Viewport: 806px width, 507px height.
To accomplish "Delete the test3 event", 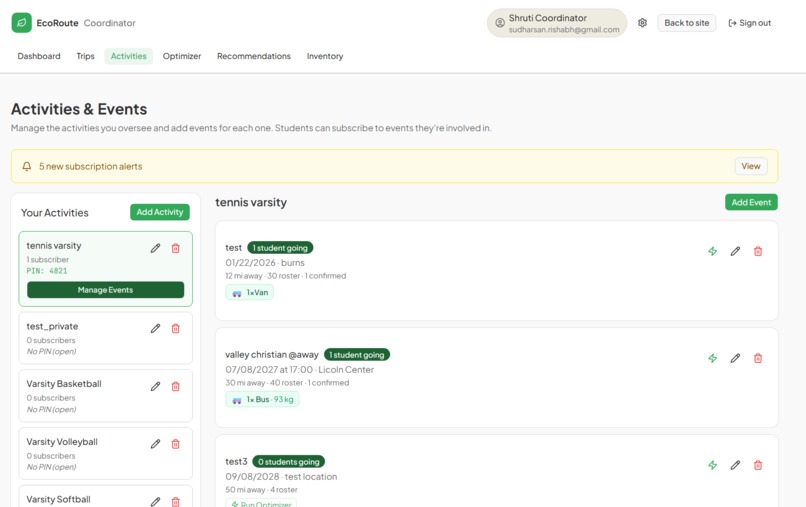I will click(x=758, y=465).
